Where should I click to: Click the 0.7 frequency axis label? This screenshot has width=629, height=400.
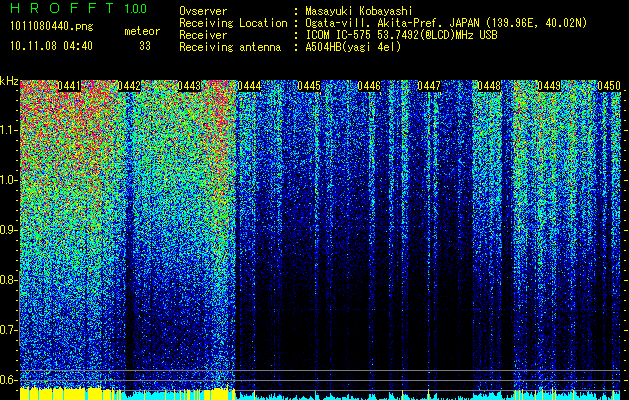8,330
